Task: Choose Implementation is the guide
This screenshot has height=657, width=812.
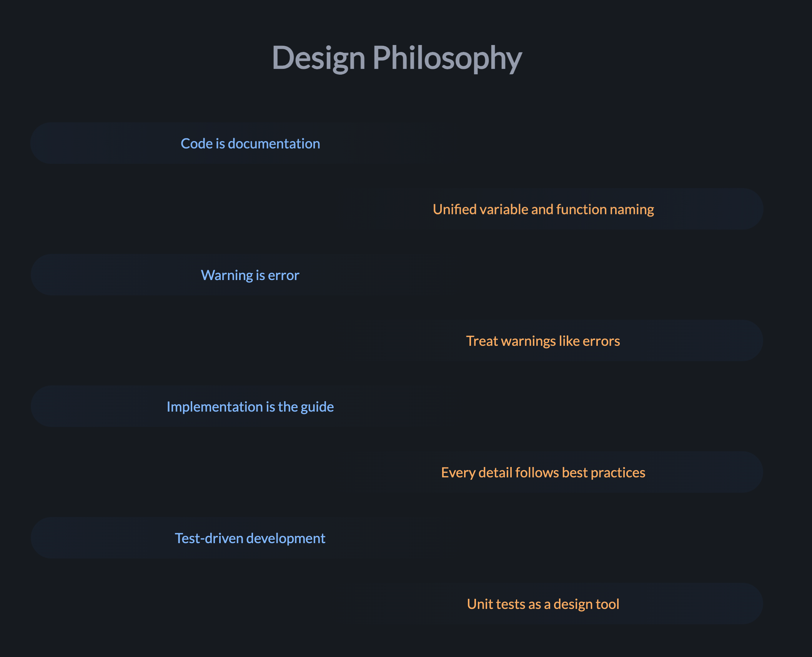Action: click(250, 407)
